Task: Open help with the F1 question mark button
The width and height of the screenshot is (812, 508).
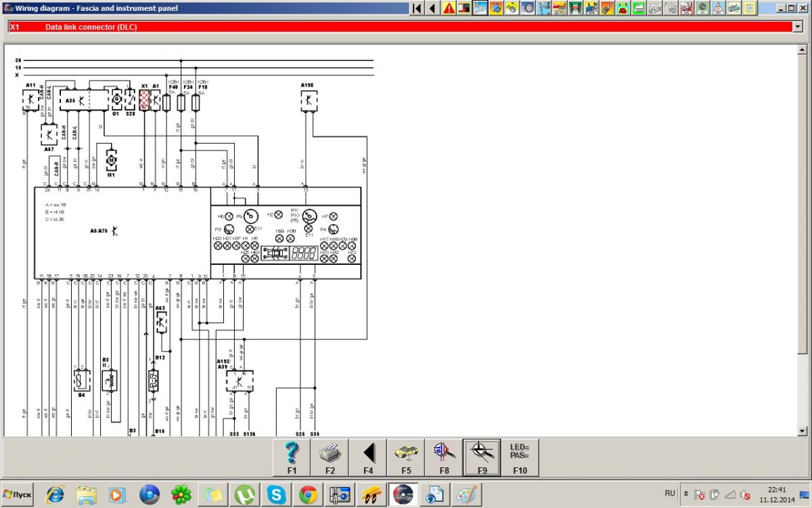Action: tap(292, 457)
